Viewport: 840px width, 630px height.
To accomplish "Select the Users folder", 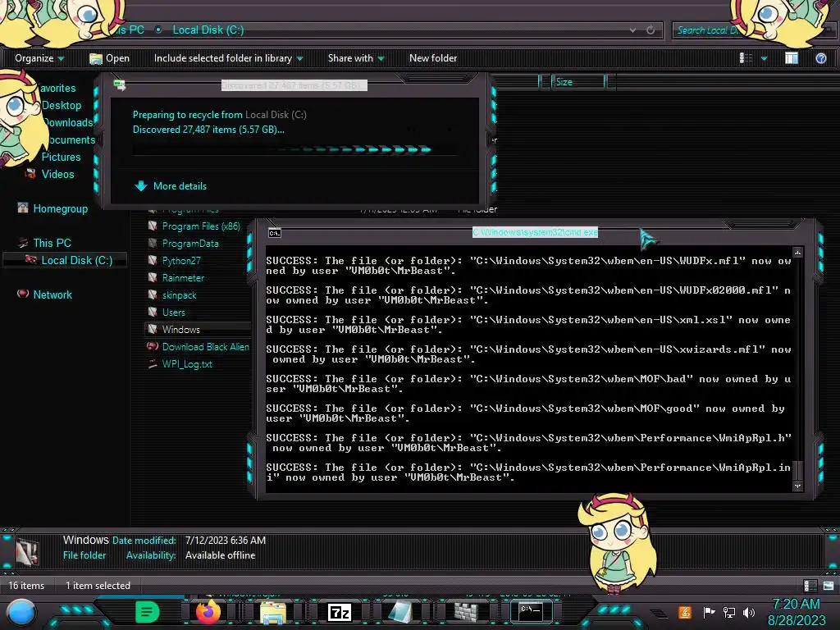I will coord(174,312).
